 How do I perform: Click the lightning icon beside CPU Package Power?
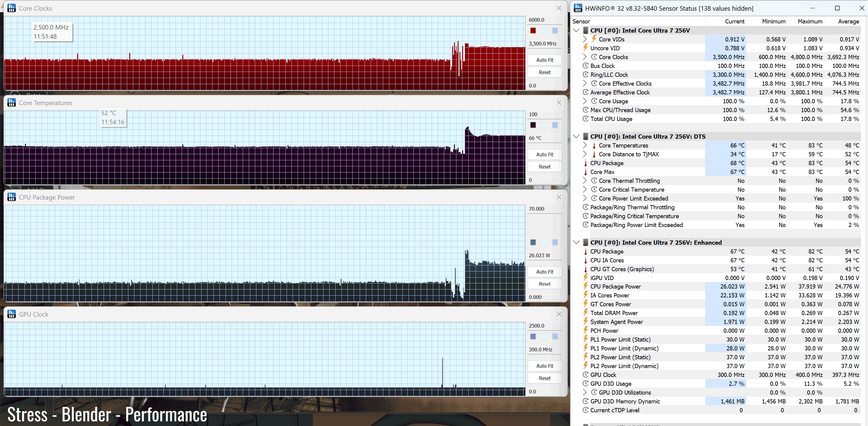click(x=586, y=286)
